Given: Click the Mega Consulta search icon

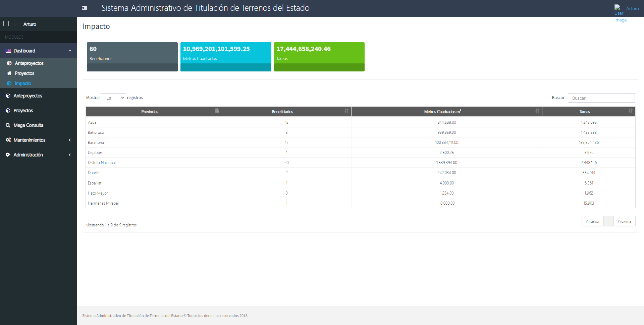Looking at the screenshot, I should click(x=8, y=125).
